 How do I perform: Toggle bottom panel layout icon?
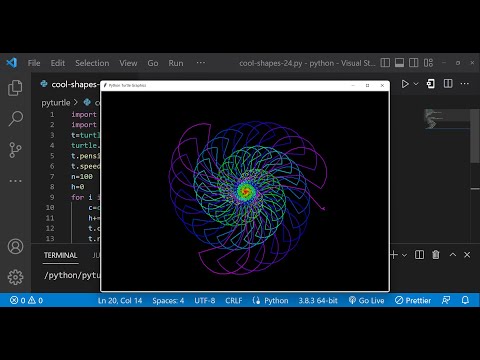(399, 63)
